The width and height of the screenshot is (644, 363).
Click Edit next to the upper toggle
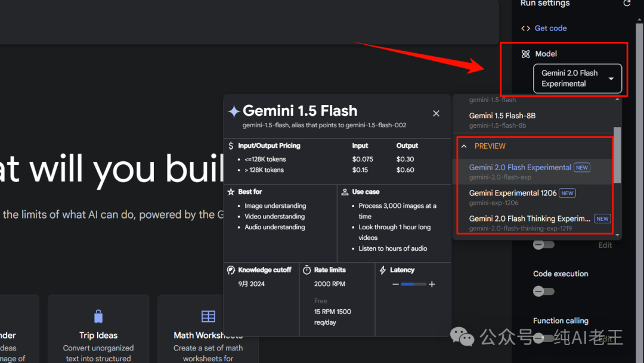click(605, 245)
